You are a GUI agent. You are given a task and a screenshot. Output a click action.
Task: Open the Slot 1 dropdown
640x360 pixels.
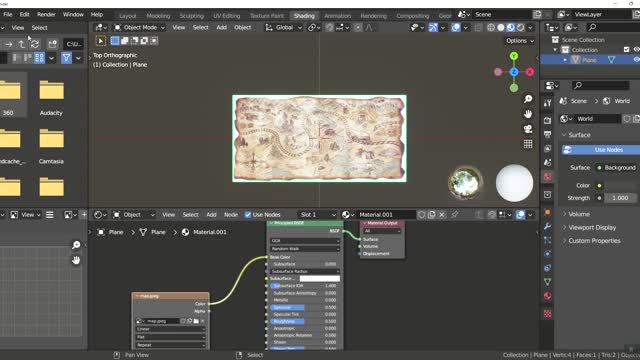(x=318, y=215)
